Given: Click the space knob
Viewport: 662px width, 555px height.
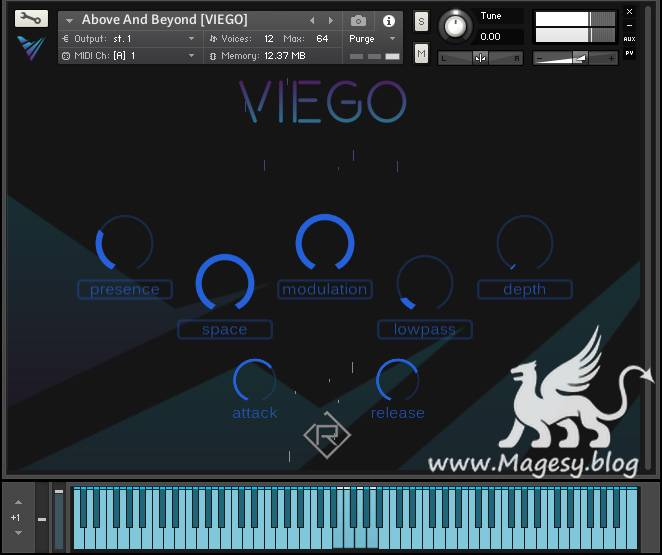Looking at the screenshot, I should click(x=225, y=282).
